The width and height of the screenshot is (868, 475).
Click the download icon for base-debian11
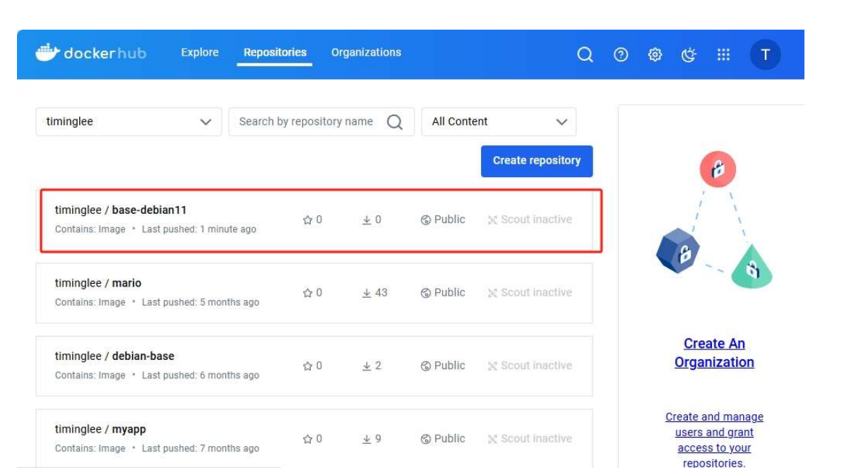point(367,220)
